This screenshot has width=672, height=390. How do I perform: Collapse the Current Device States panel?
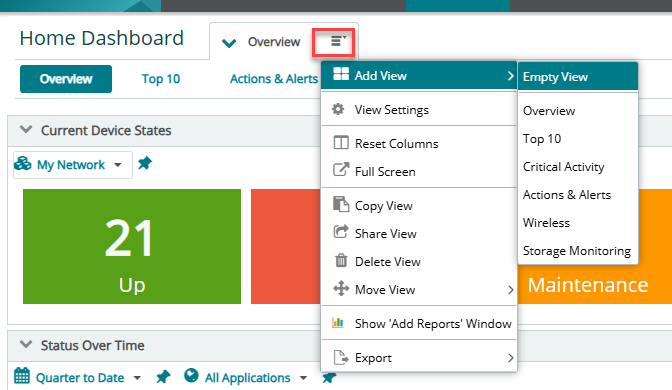[26, 129]
